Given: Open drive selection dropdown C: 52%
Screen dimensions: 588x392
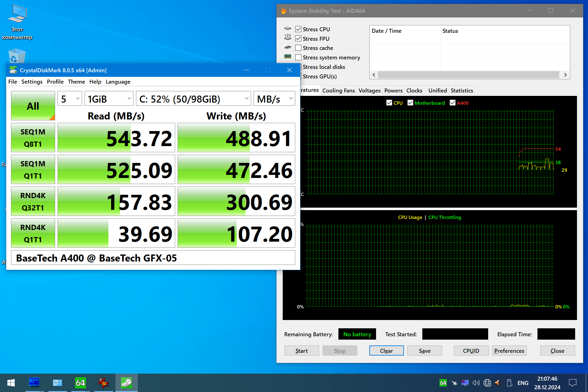Looking at the screenshot, I should click(194, 99).
